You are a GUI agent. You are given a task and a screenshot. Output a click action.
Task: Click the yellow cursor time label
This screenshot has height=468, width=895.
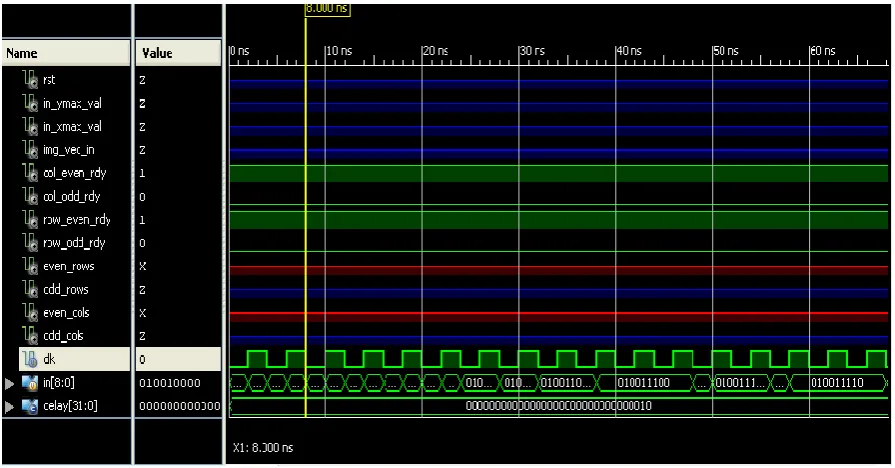tap(327, 9)
